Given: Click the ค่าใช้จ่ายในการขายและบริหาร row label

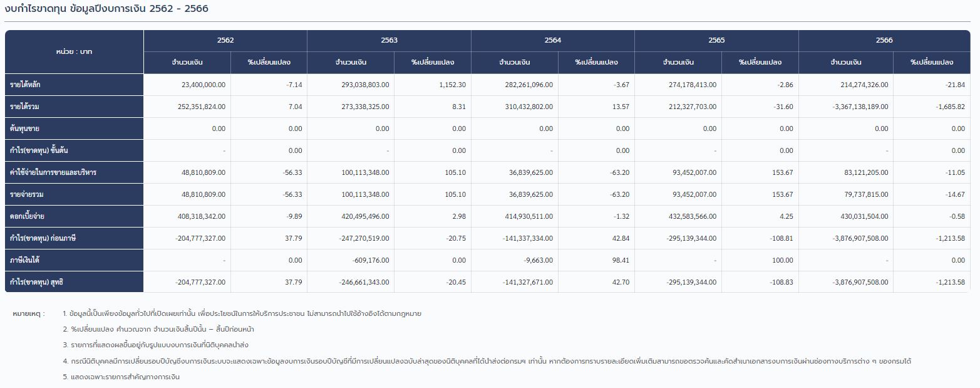Looking at the screenshot, I should (53, 172).
